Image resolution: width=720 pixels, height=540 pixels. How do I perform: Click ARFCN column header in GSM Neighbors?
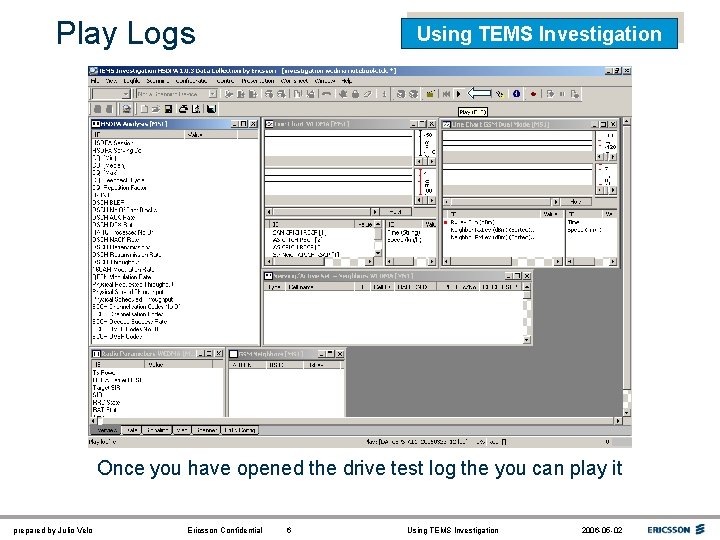pos(248,365)
